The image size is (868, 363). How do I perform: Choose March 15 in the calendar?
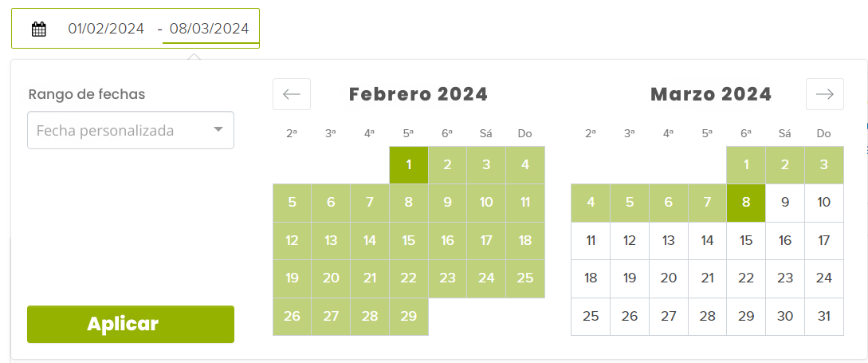(x=746, y=240)
